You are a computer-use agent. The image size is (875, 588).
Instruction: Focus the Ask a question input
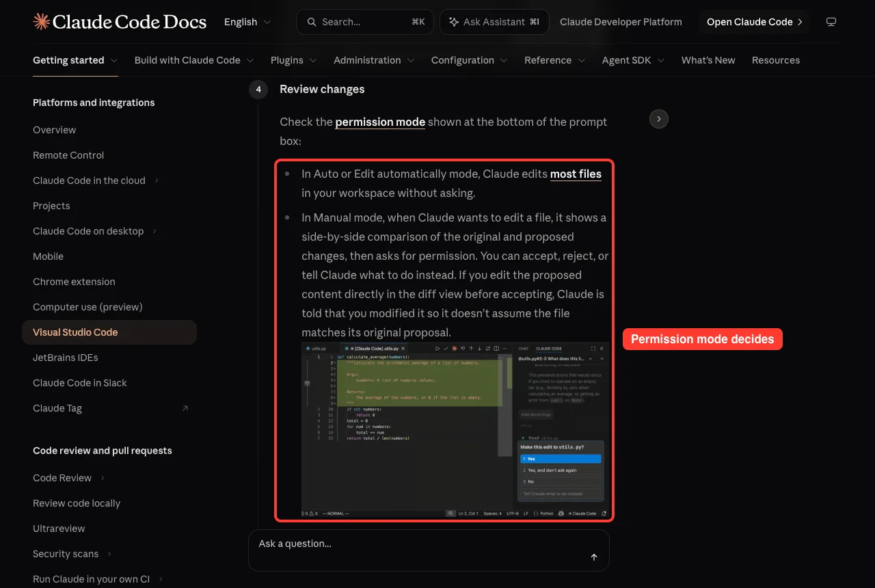(429, 550)
